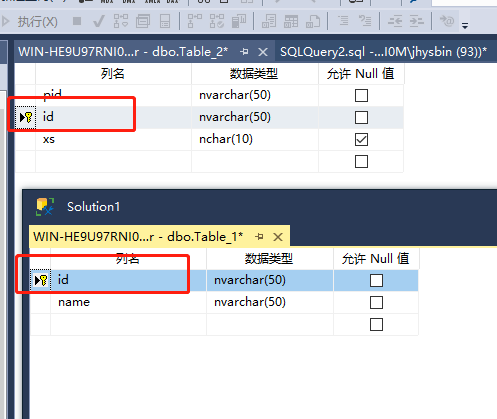Click the empty column name cell in Table_2
This screenshot has width=497, height=419.
(113, 161)
